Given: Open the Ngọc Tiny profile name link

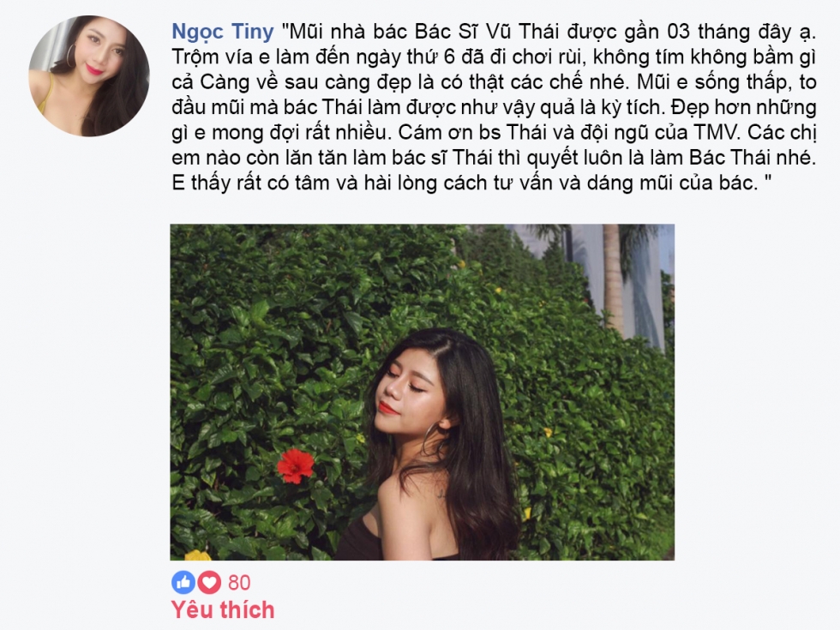Looking at the screenshot, I should click(x=223, y=33).
